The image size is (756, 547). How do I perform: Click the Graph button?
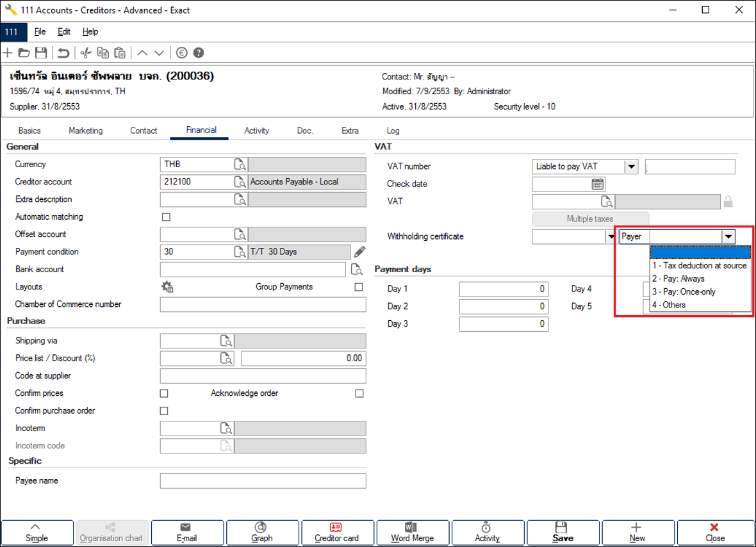point(262,532)
